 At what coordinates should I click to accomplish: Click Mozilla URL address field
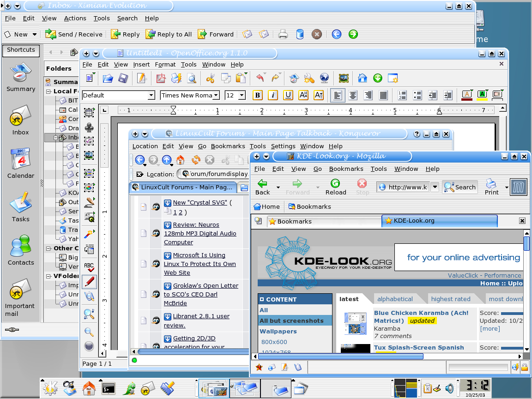pos(403,187)
